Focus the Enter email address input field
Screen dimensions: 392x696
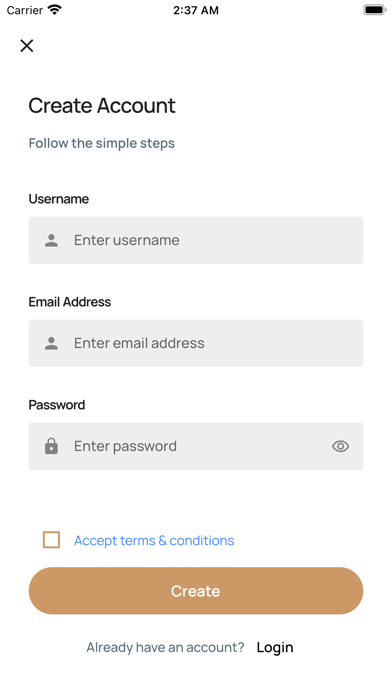coord(196,343)
